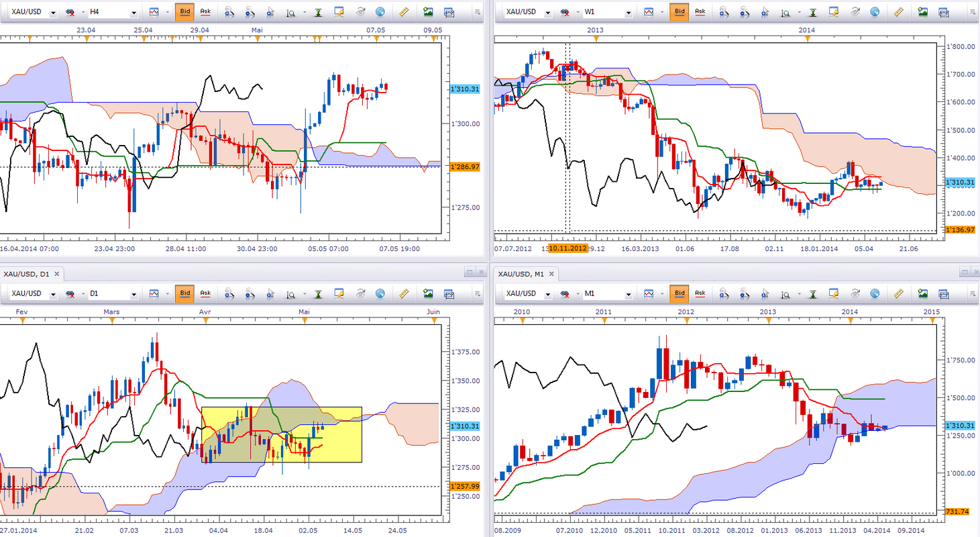Maximize the M1 chart panel
Image resolution: width=980 pixels, height=537 pixels.
click(x=965, y=273)
